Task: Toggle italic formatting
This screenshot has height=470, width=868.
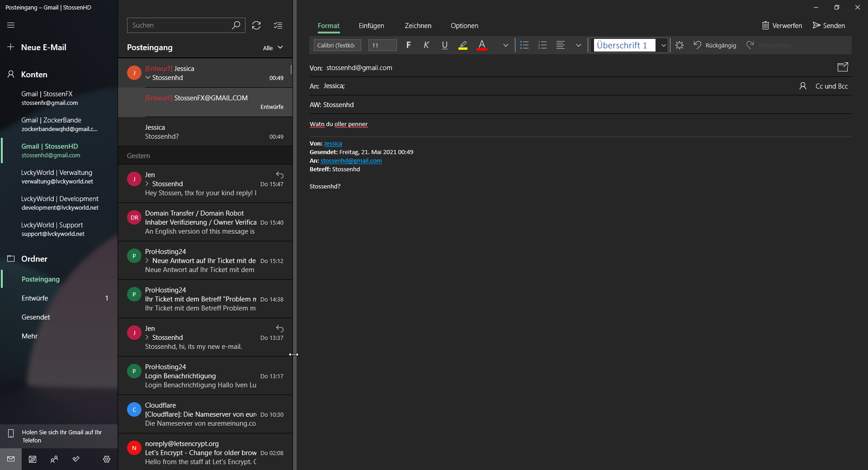Action: [426, 45]
